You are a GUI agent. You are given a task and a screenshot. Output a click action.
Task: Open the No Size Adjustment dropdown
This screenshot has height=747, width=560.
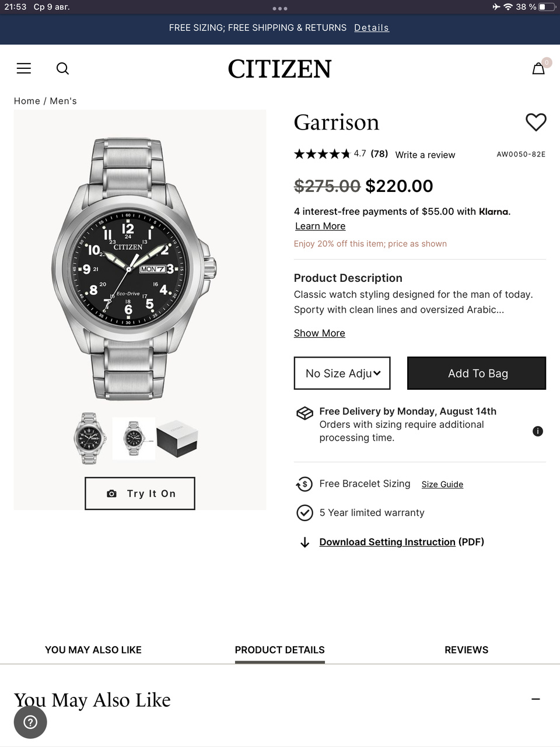pyautogui.click(x=342, y=373)
